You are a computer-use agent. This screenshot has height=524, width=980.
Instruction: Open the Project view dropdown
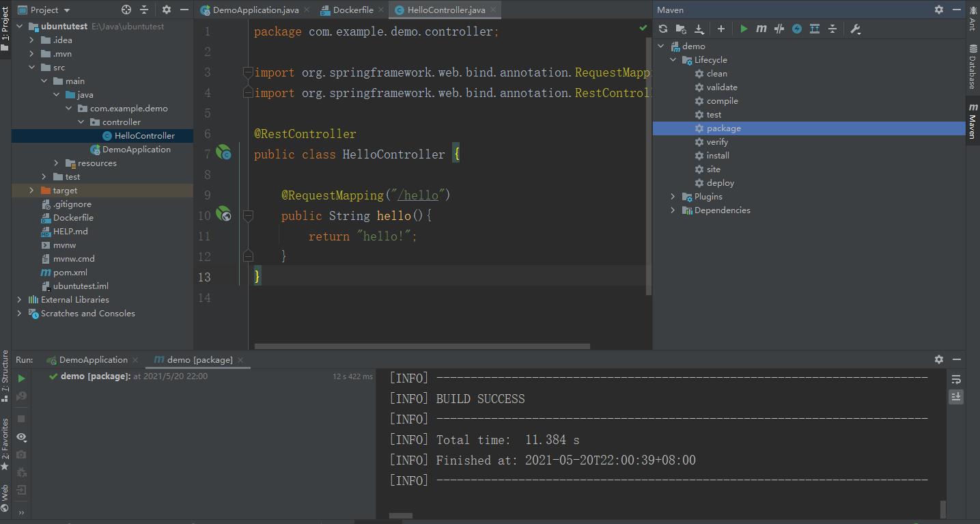(x=44, y=10)
